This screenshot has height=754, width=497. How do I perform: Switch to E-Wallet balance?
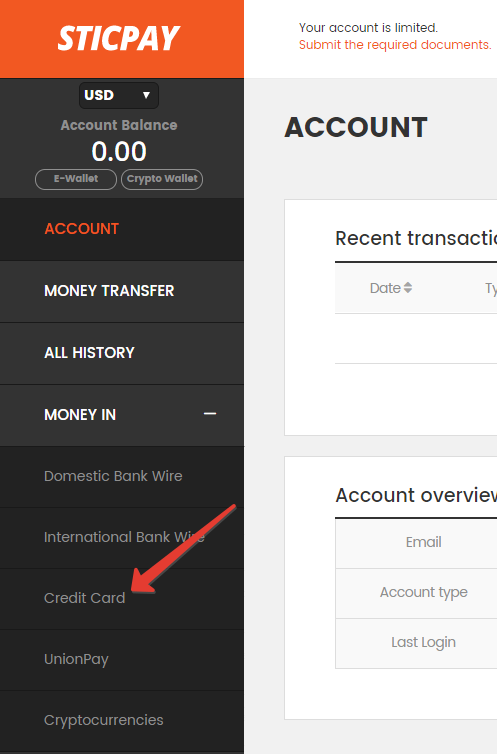76,179
